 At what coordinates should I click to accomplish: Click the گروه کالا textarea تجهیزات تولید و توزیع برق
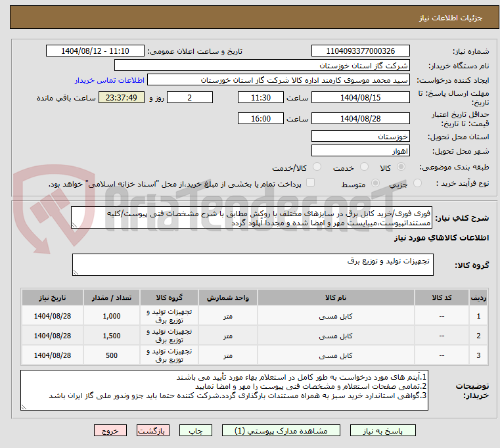pyautogui.click(x=252, y=265)
